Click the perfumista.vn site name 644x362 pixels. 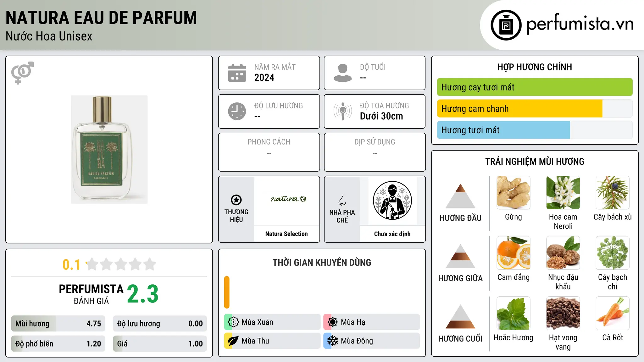point(580,24)
